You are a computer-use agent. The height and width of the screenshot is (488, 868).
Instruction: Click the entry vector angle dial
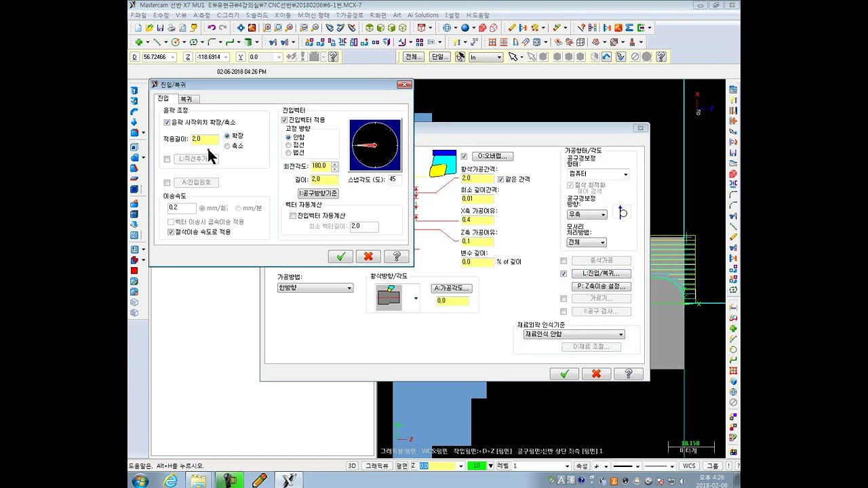375,145
